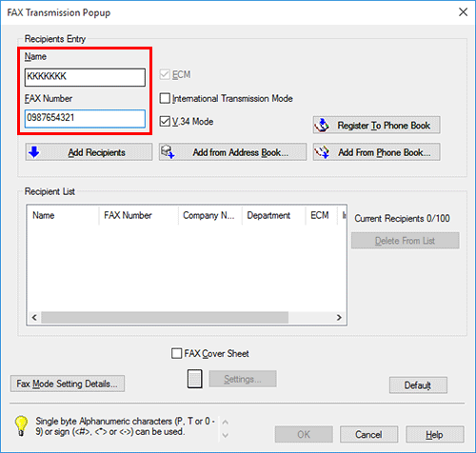Click the yellow lightbulb hint icon
Image resolution: width=476 pixels, height=453 pixels.
pyautogui.click(x=21, y=426)
